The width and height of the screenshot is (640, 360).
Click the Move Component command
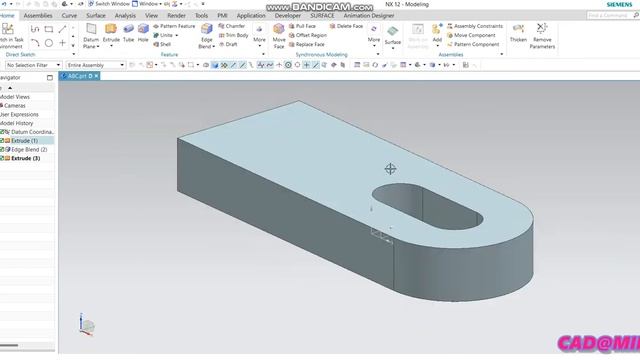click(471, 35)
